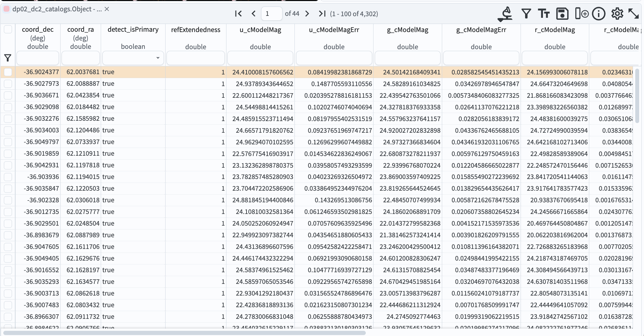Image resolution: width=644 pixels, height=336 pixels.
Task: Open the table filter panel via funnel icon
Action: pyautogui.click(x=526, y=14)
